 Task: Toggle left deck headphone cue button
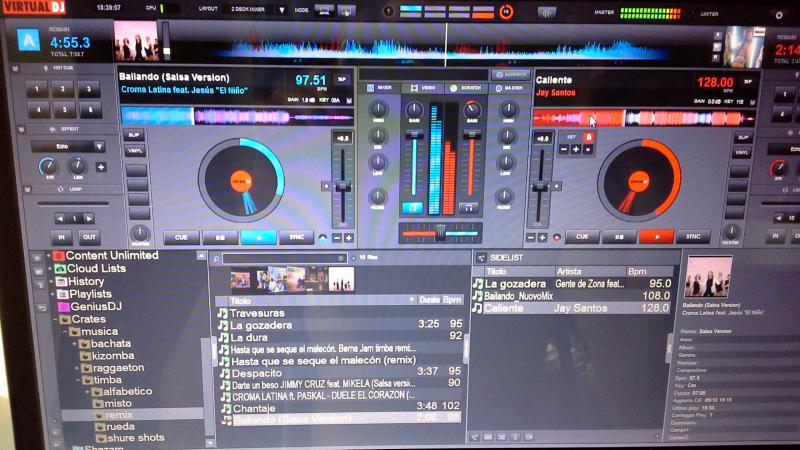pyautogui.click(x=412, y=208)
